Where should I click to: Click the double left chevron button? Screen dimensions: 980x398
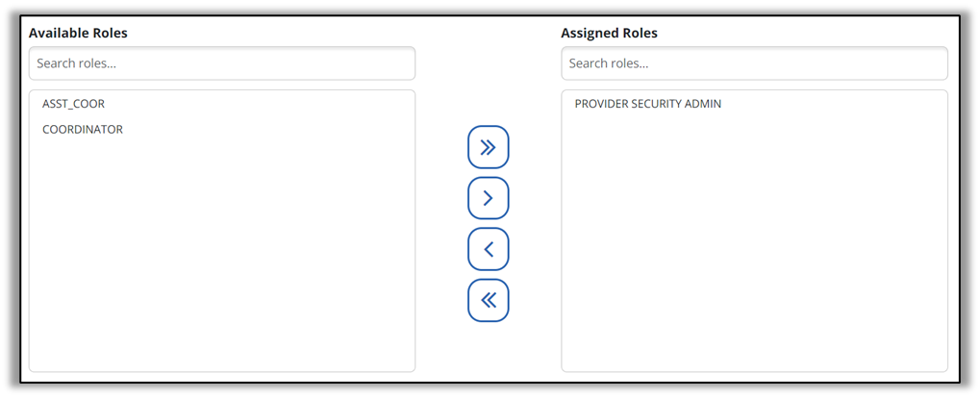[488, 300]
